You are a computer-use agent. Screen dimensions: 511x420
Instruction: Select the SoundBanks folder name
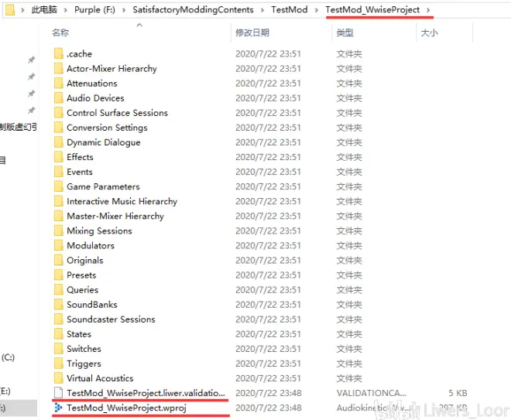[x=92, y=305]
